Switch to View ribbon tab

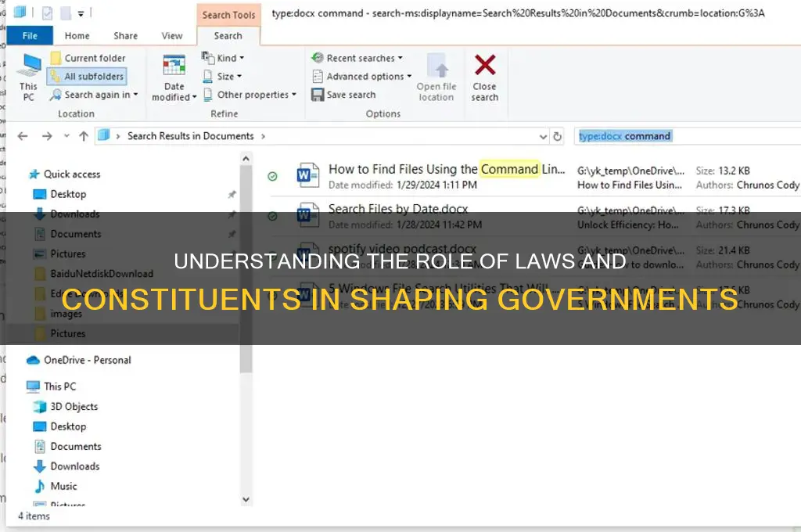coord(172,36)
